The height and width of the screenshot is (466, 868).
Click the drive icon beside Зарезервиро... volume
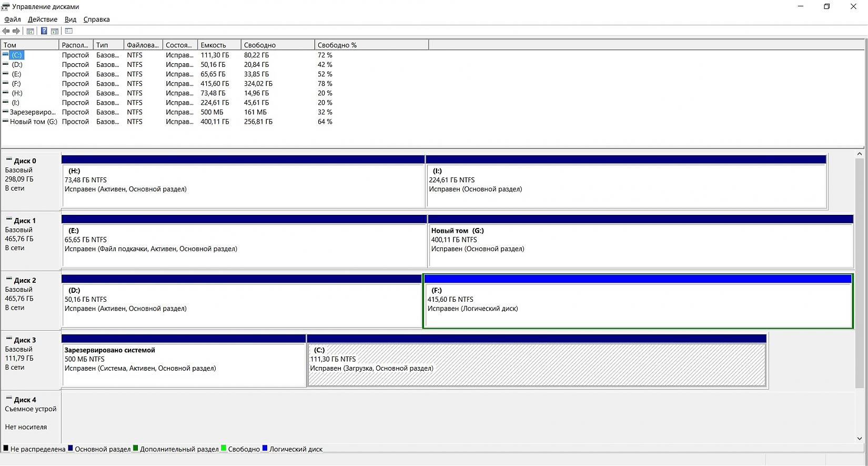click(5, 112)
